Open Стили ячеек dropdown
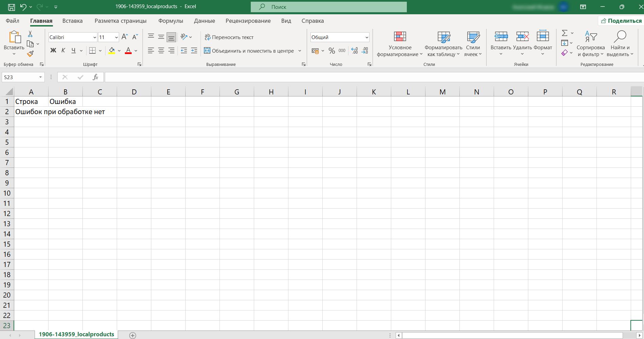Image resolution: width=644 pixels, height=339 pixels. pos(473,44)
